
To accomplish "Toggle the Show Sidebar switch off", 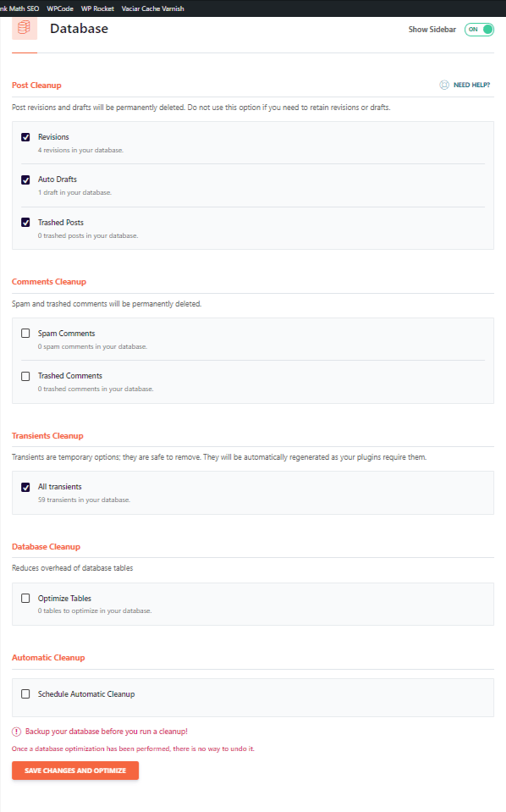I will pyautogui.click(x=479, y=30).
